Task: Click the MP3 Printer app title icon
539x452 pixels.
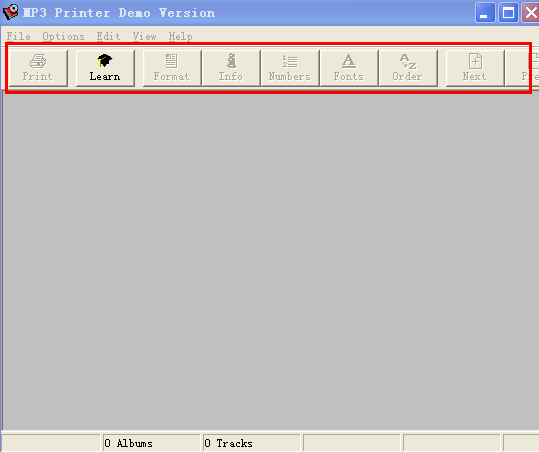Action: (x=10, y=12)
